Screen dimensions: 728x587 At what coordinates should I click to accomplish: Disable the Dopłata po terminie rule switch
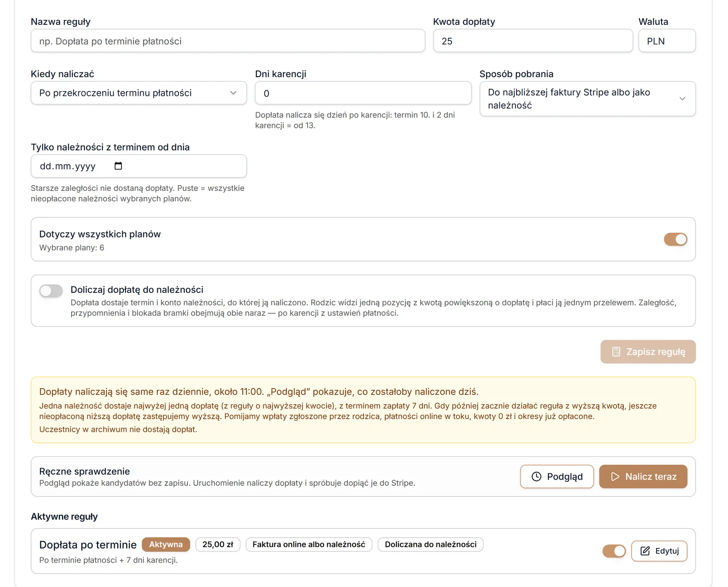pos(614,551)
